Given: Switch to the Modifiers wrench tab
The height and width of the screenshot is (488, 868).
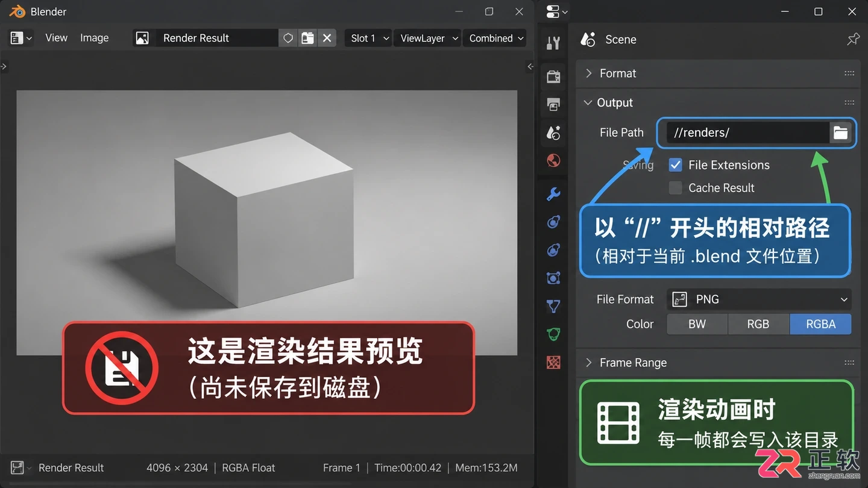Looking at the screenshot, I should (x=553, y=193).
